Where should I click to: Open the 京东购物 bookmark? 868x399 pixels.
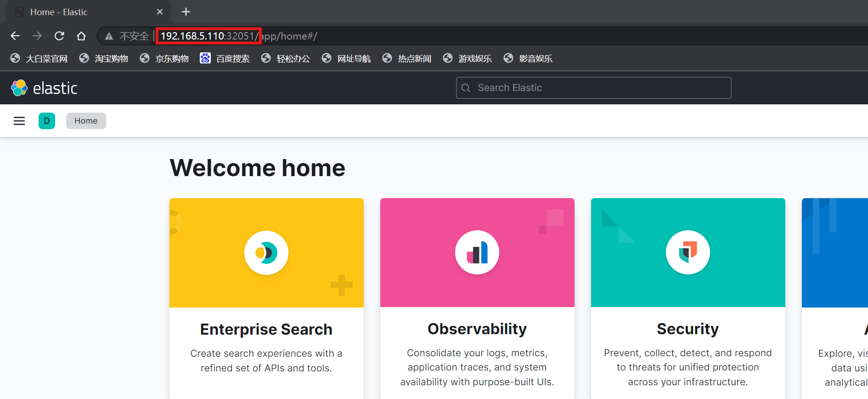[x=164, y=58]
